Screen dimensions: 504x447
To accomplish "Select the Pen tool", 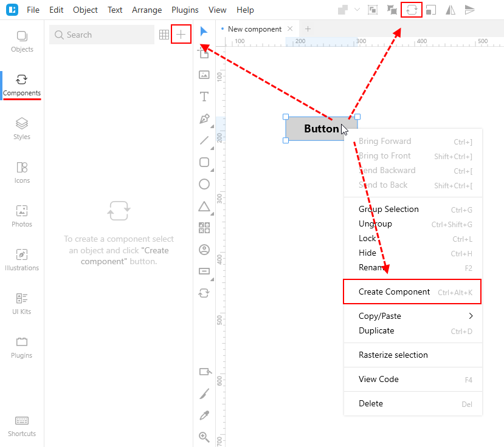I will (204, 119).
